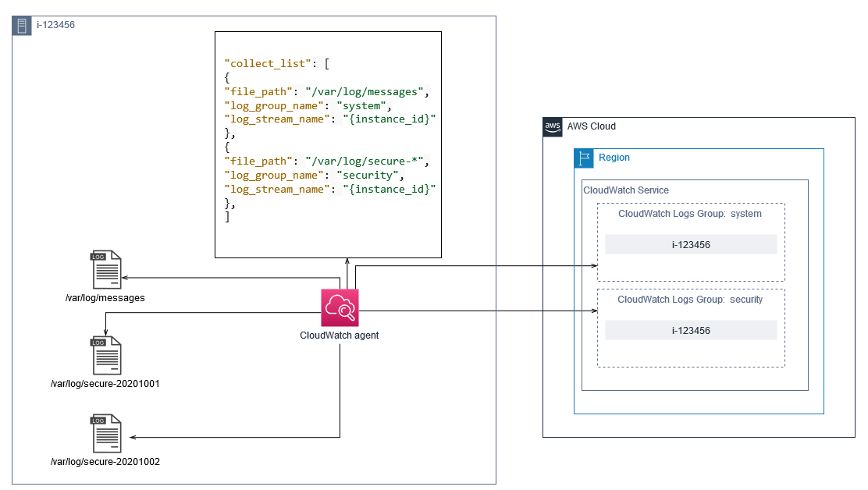Click the i-123456 title in top-left corner
Viewport: 868px width, 490px height.
click(x=55, y=25)
